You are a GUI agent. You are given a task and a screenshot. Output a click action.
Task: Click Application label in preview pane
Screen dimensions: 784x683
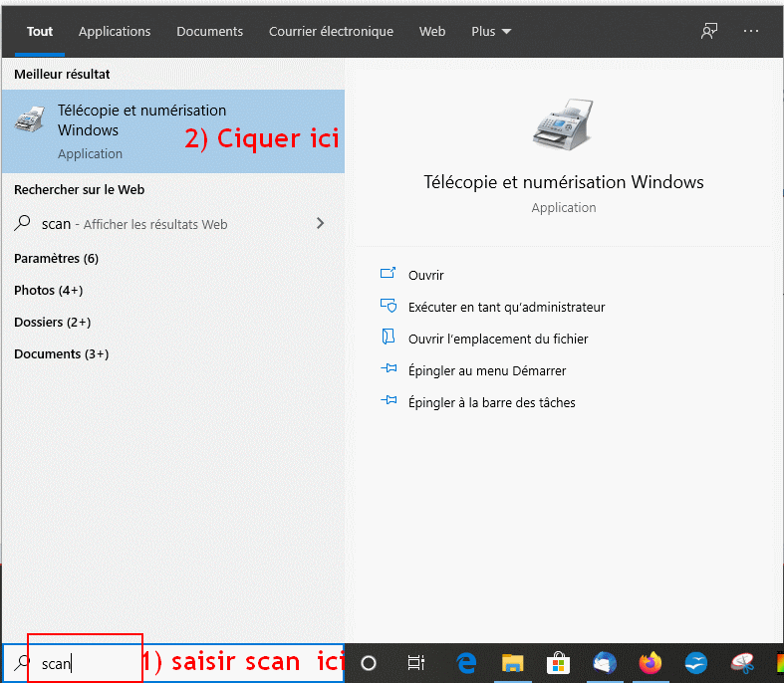point(564,208)
